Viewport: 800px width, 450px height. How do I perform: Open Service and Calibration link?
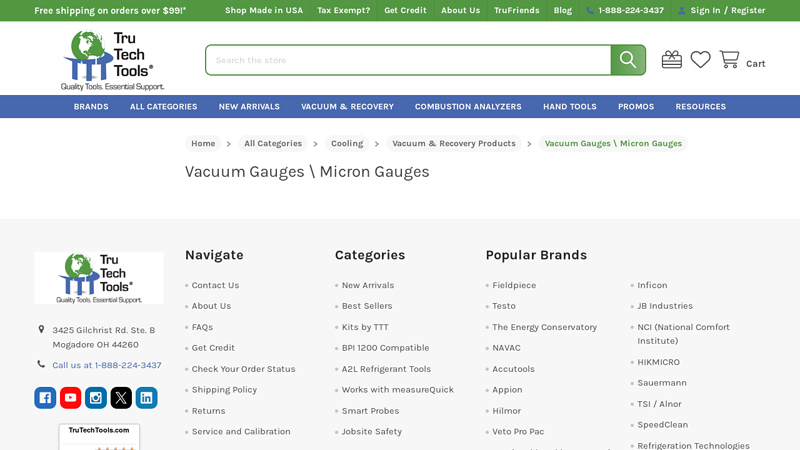pyautogui.click(x=241, y=432)
